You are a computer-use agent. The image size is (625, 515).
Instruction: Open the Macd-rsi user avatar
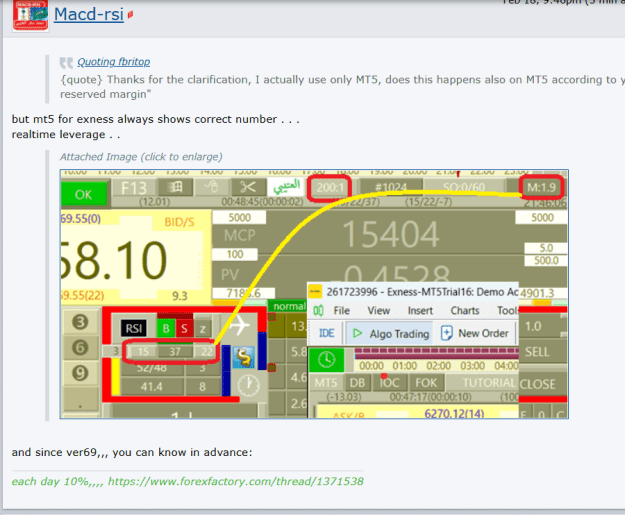point(30,15)
